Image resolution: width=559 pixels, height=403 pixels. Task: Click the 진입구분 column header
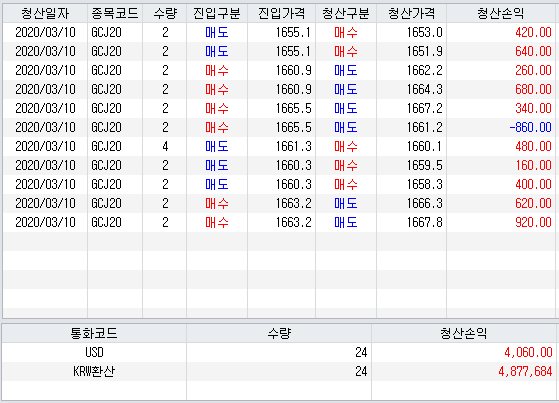217,14
